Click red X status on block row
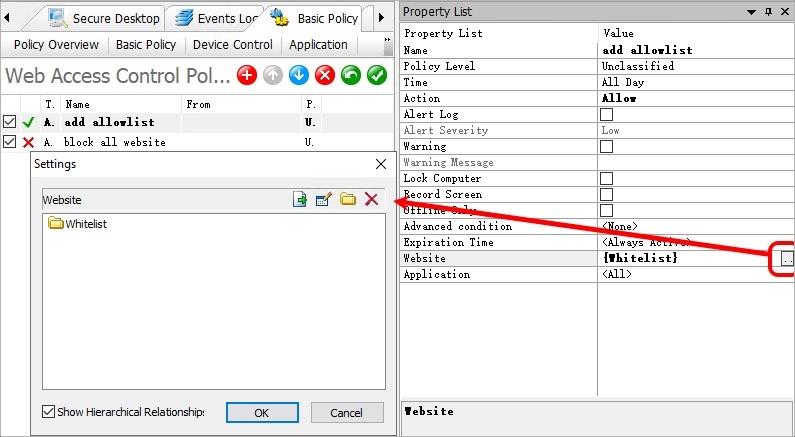 [29, 142]
